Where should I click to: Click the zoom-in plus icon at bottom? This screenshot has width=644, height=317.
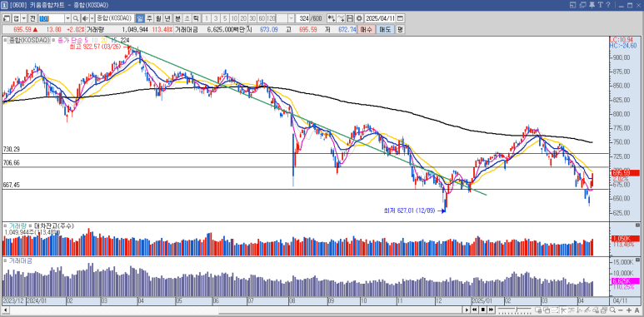[629, 310]
